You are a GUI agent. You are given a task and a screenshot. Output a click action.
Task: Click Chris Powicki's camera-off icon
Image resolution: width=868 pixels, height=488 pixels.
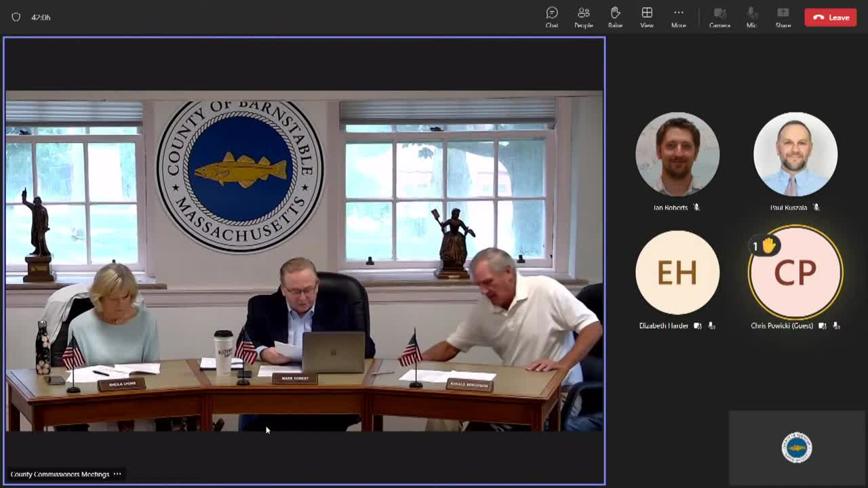(823, 326)
